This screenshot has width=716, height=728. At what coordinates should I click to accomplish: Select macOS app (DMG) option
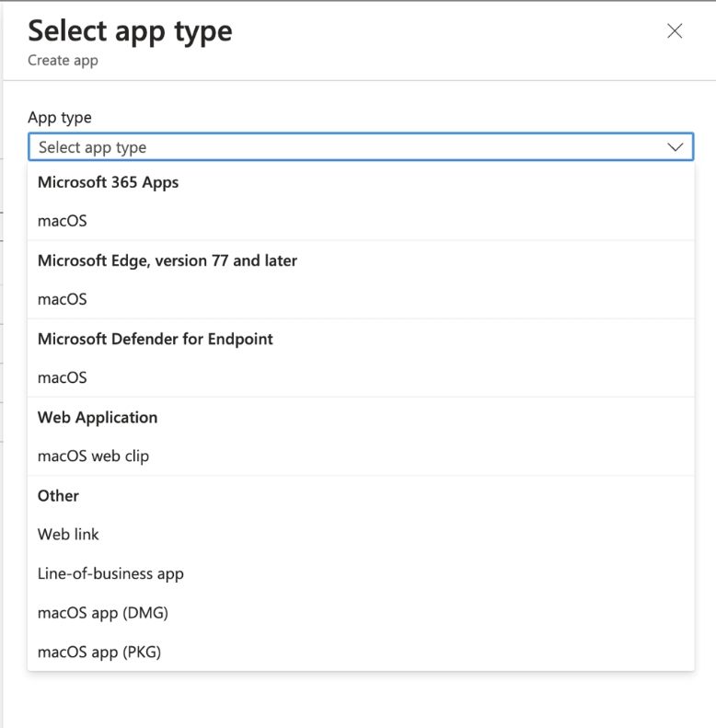pos(361,613)
